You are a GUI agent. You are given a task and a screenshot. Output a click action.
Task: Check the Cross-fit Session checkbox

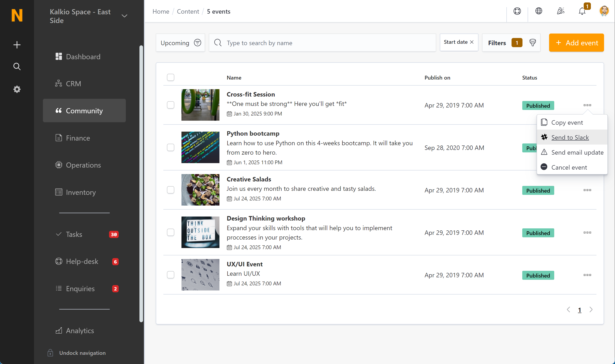click(x=171, y=105)
